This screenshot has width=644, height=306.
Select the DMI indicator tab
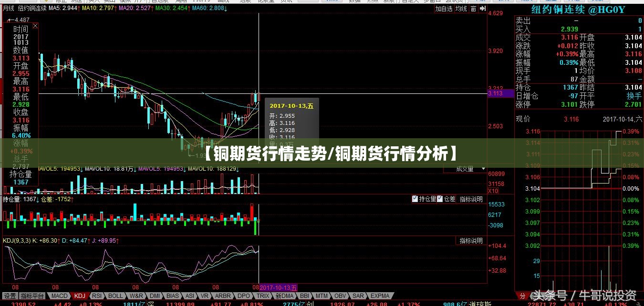(155, 296)
